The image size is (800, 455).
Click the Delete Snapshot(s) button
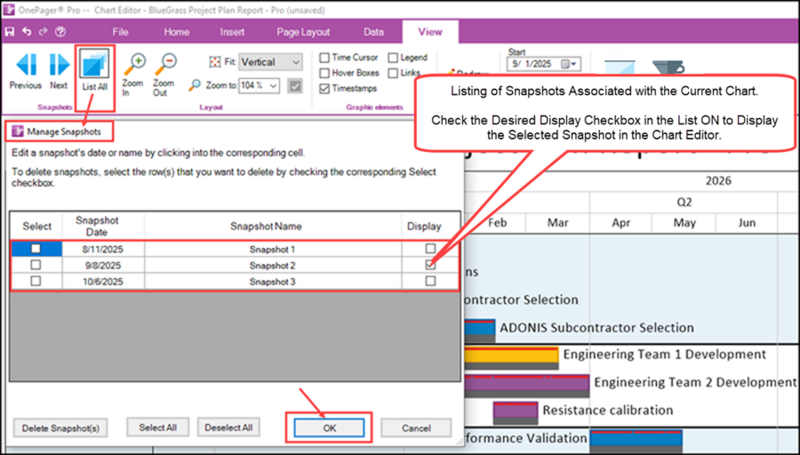click(61, 428)
